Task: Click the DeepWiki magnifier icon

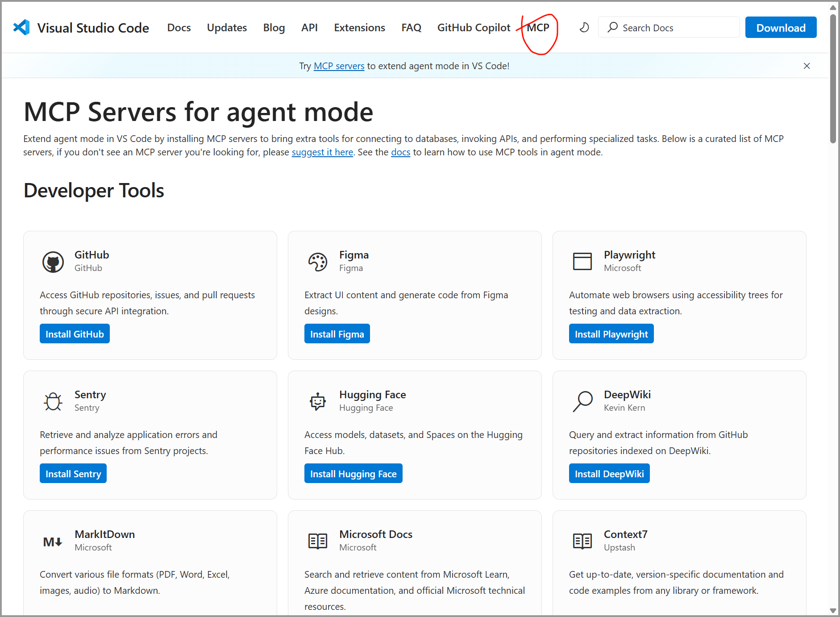Action: (x=582, y=401)
